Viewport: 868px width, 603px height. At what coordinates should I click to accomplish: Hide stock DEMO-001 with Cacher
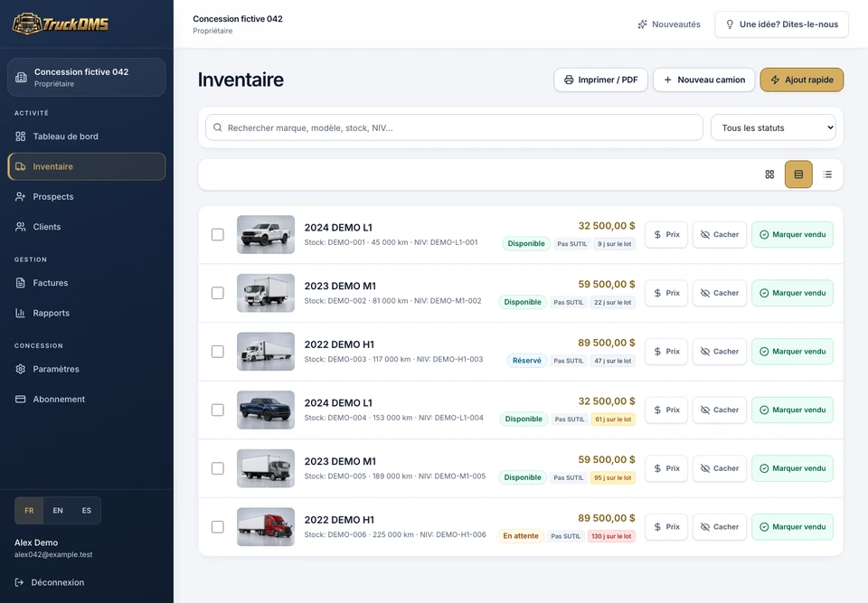pos(720,235)
